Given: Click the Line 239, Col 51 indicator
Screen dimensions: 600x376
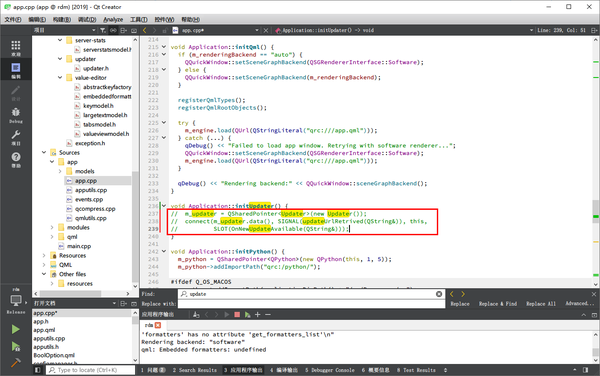Looking at the screenshot, I should (x=561, y=30).
